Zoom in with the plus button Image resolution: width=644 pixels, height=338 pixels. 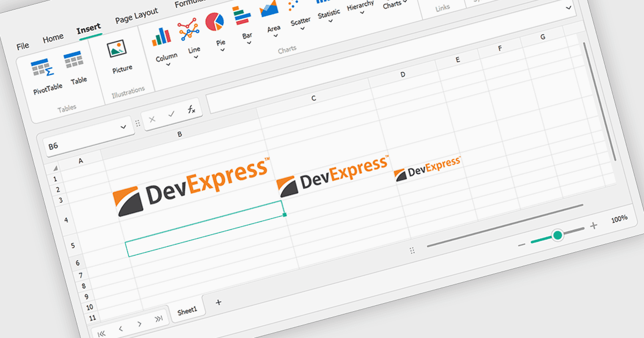coord(594,226)
